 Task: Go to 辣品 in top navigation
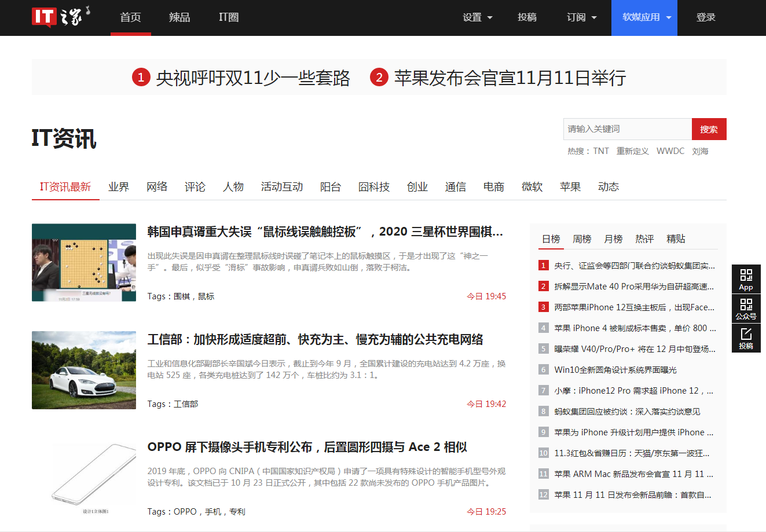(x=179, y=17)
